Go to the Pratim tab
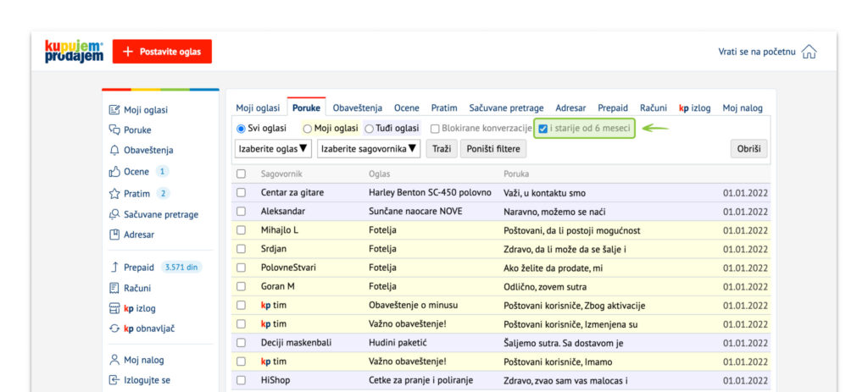 (x=444, y=108)
